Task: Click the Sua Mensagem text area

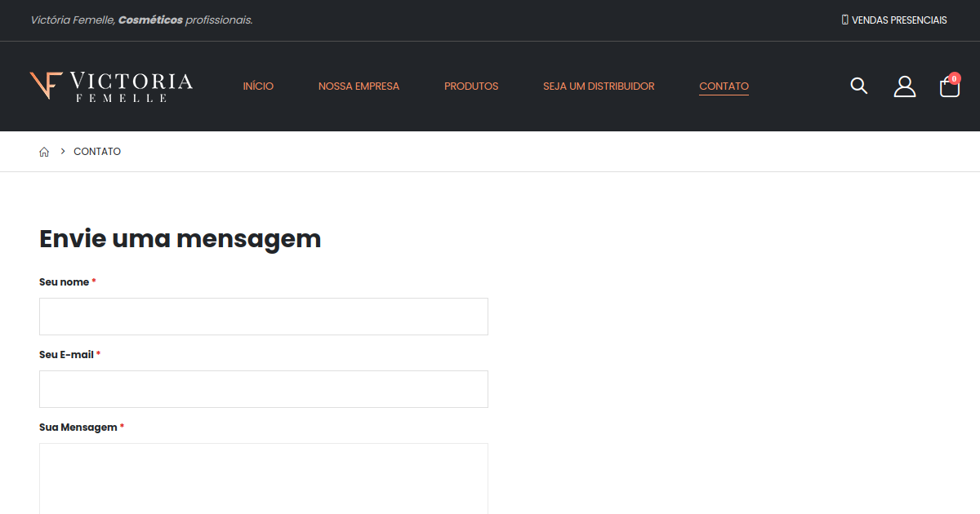Action: pyautogui.click(x=264, y=479)
